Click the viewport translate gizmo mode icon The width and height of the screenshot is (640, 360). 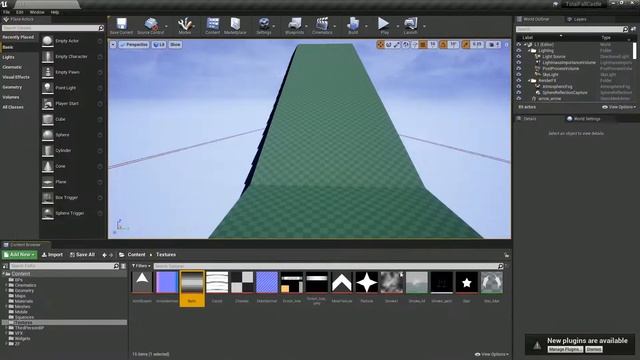pyautogui.click(x=380, y=44)
